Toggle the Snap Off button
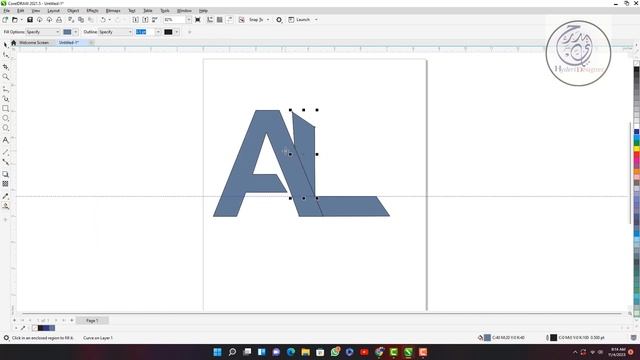The image size is (640, 360). click(242, 20)
